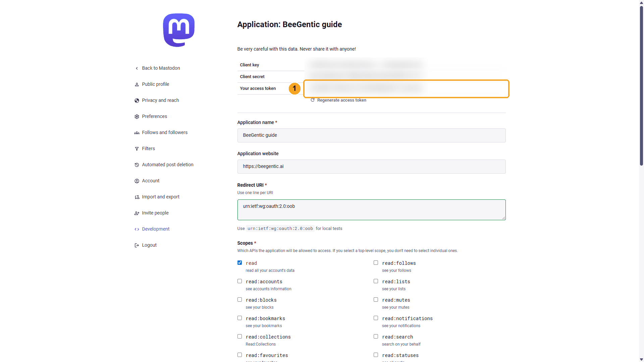Tick the read:mutes checkbox
The height and width of the screenshot is (362, 644).
(x=376, y=300)
